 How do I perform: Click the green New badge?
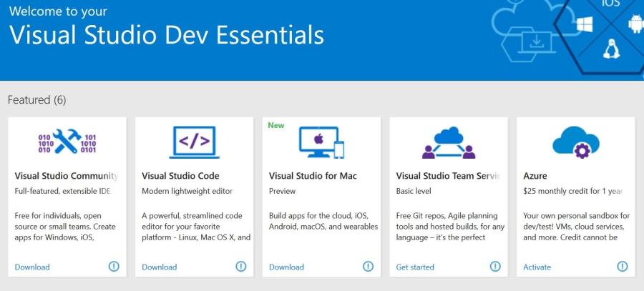[x=276, y=125]
